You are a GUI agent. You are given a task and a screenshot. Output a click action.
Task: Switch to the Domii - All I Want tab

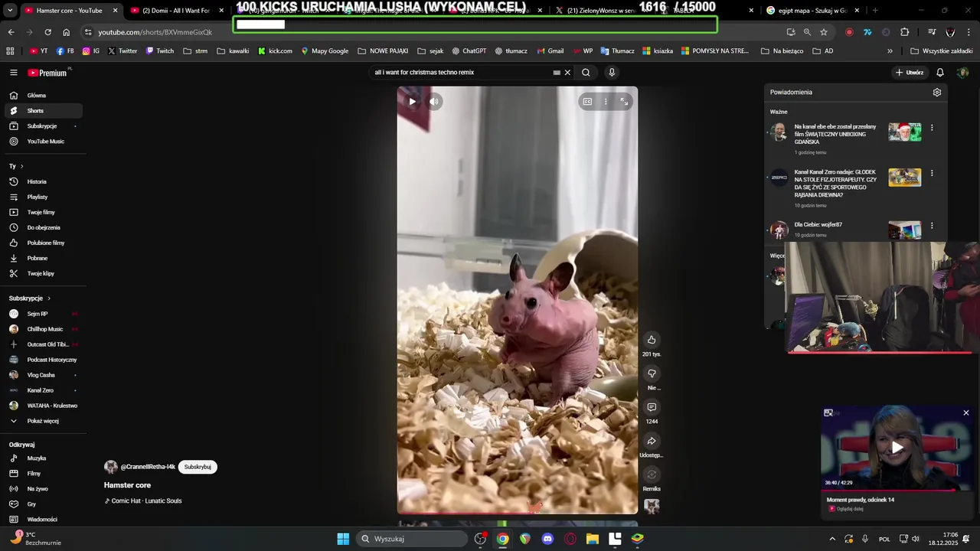click(175, 11)
